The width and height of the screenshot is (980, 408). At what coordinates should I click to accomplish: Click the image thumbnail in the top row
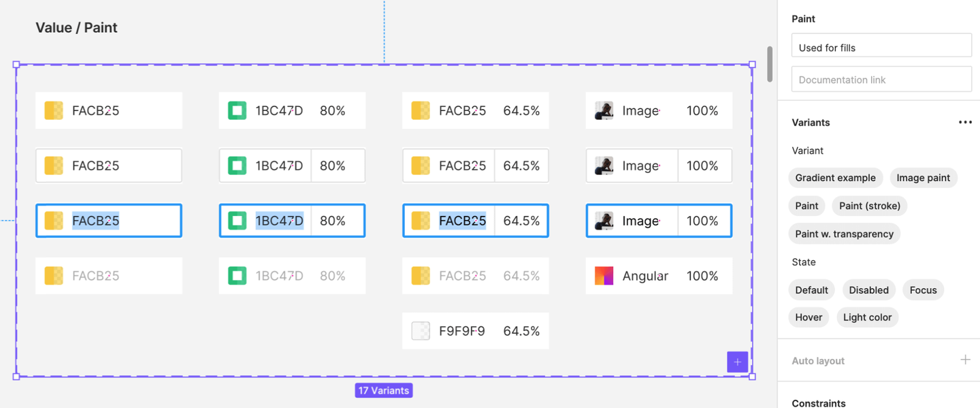click(604, 110)
